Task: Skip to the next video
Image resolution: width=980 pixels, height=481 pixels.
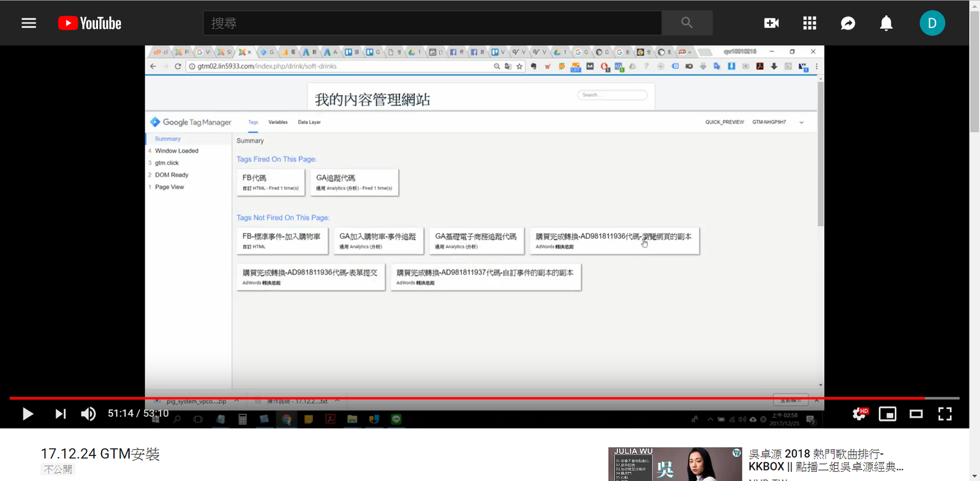Action: (60, 414)
